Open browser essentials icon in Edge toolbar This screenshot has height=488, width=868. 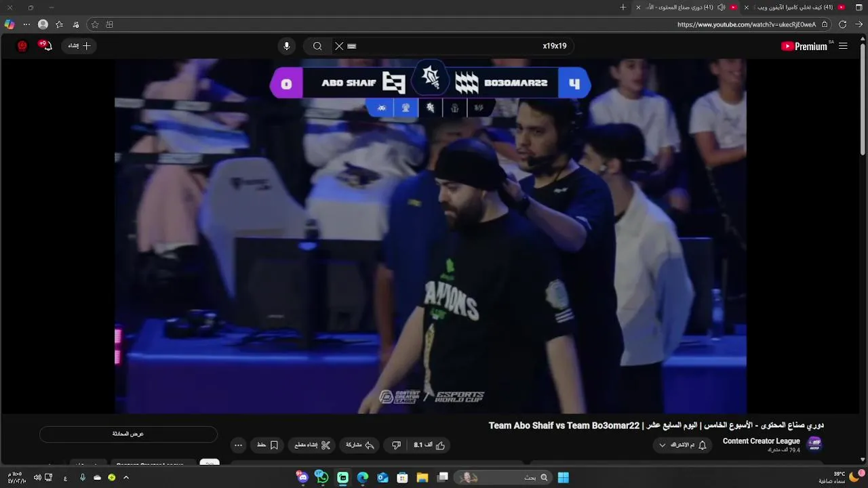click(76, 24)
